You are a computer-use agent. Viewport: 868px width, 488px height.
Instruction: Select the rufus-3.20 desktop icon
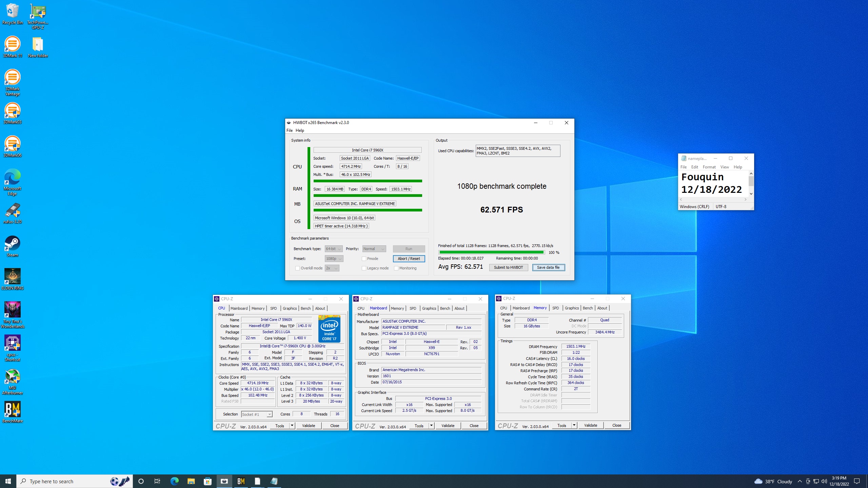click(x=13, y=213)
